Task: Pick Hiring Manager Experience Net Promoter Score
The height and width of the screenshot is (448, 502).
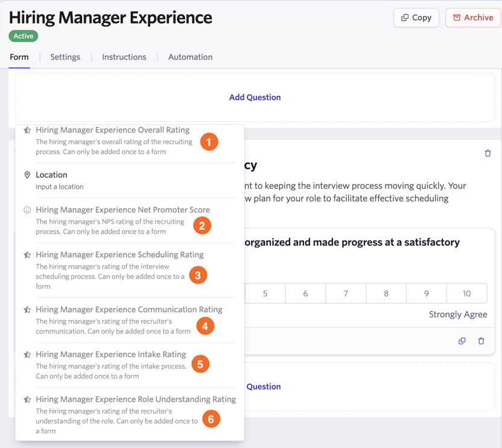Action: click(130, 220)
